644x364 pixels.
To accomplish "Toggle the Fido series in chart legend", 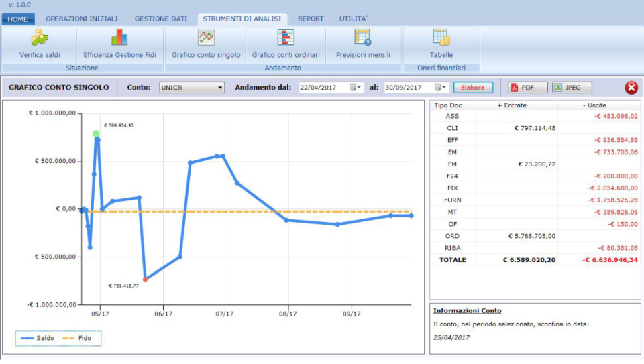I will click(x=76, y=338).
